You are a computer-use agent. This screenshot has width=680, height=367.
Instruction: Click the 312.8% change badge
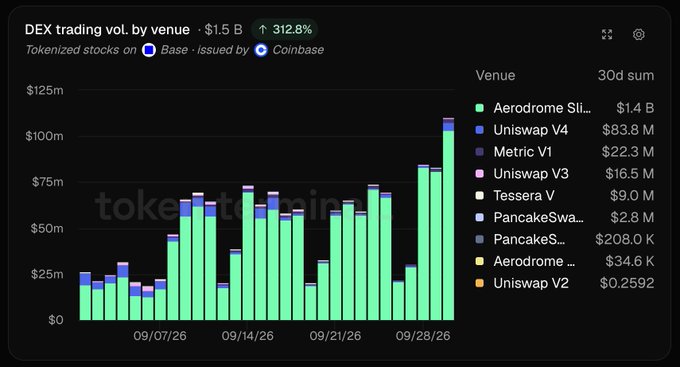coord(284,29)
